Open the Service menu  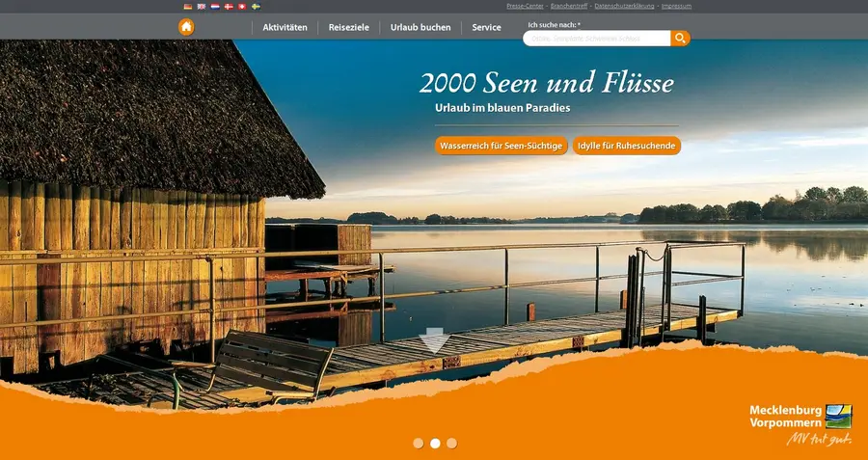click(x=486, y=28)
